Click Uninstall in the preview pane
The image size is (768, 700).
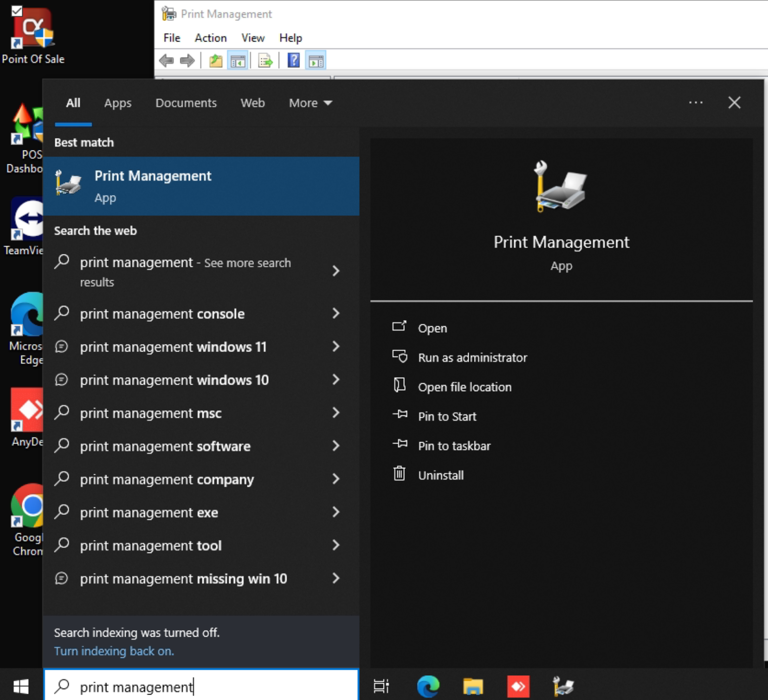(428, 475)
